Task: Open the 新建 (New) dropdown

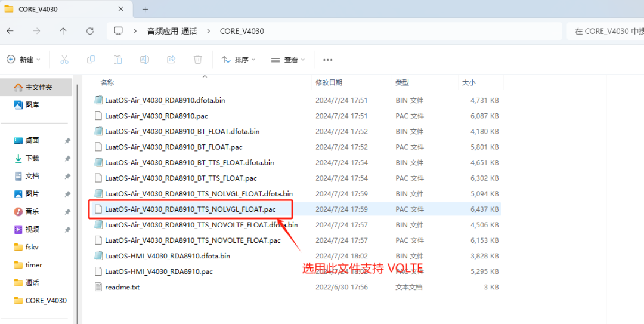Action: point(24,60)
